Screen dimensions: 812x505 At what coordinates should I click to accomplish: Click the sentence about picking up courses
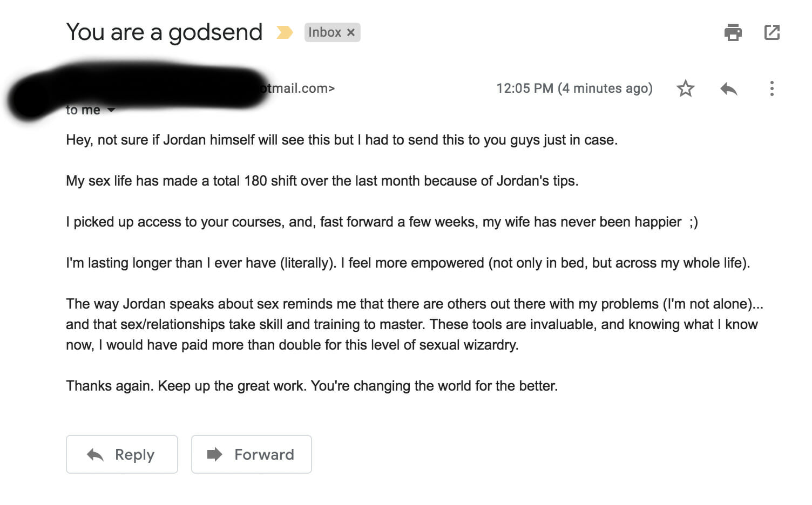382,222
